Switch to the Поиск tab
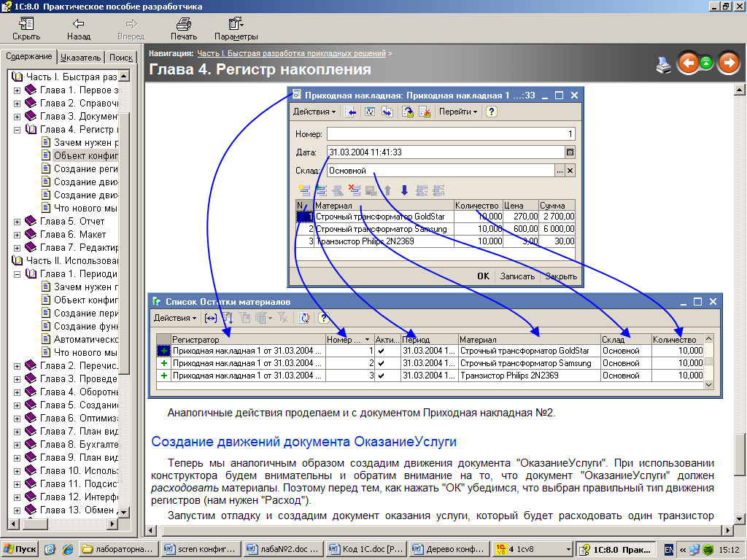 click(x=121, y=58)
